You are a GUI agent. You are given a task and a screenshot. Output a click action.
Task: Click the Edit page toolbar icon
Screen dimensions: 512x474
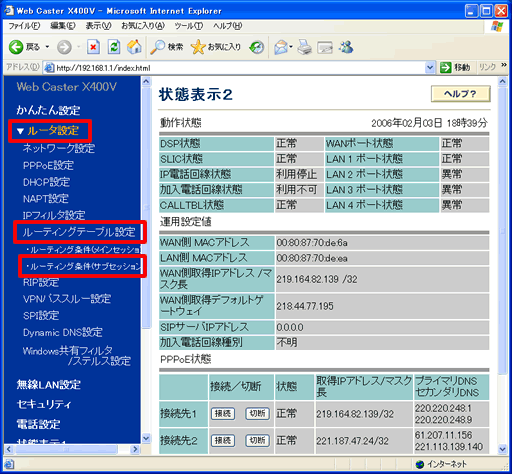click(x=325, y=48)
